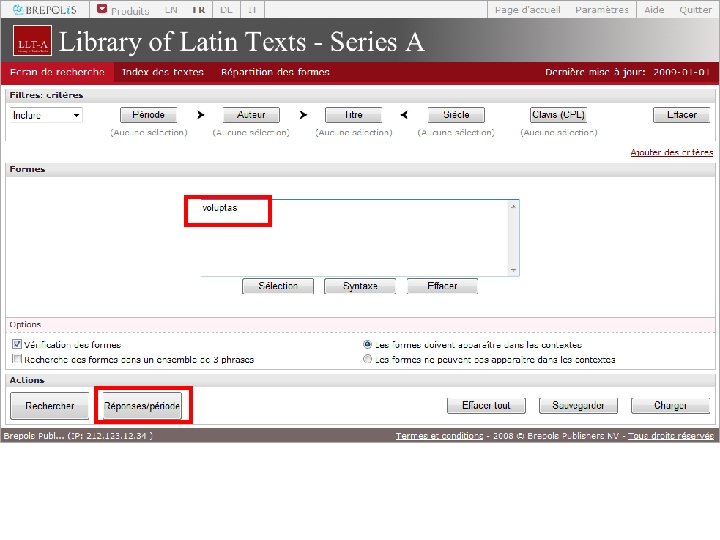Click the Siècle filter button

pos(456,115)
